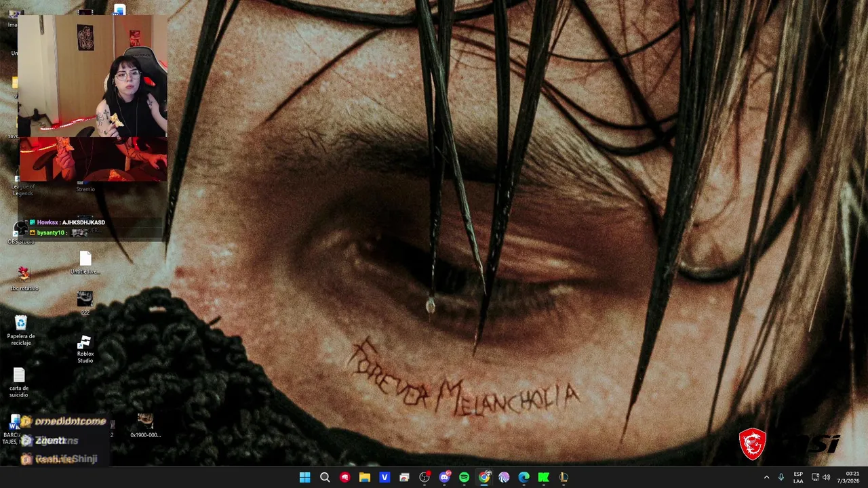The height and width of the screenshot is (488, 868).
Task: Select the Untitled.ve file on desktop
Action: coord(85,263)
